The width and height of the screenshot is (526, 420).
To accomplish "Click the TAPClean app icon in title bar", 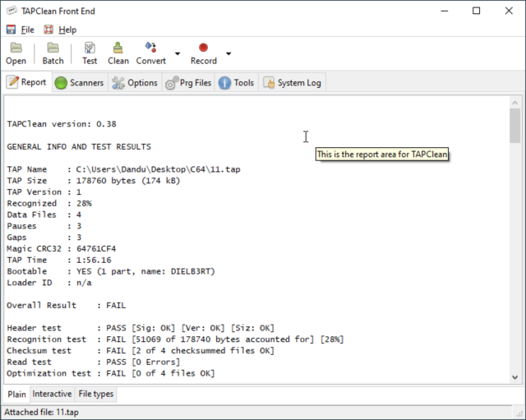I will [12, 11].
